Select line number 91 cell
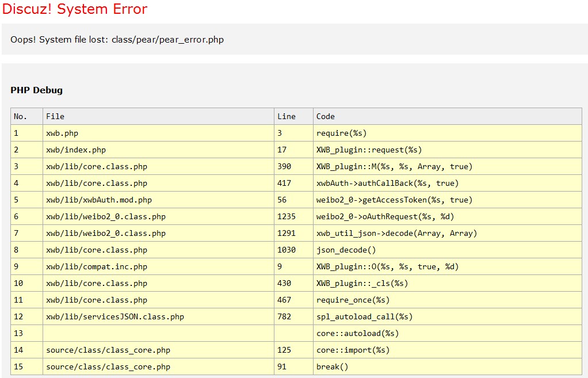The image size is (588, 378). [x=293, y=366]
